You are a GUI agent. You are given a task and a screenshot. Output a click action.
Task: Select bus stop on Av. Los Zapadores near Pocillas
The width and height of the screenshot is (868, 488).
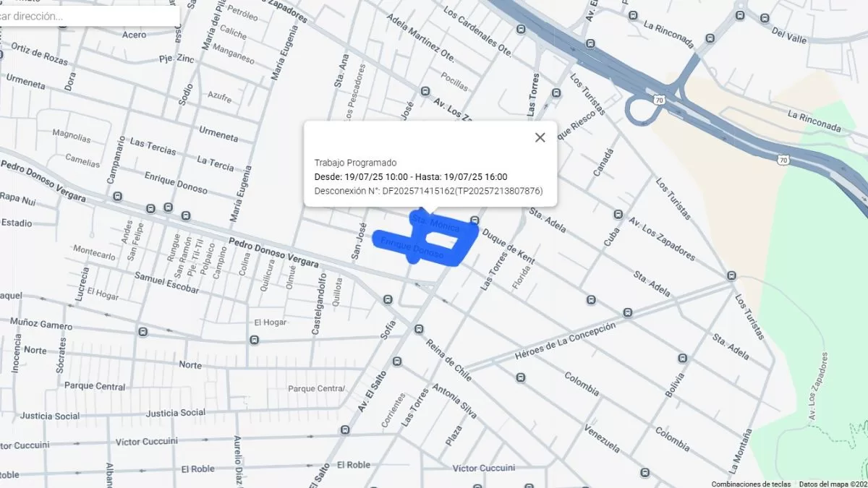click(425, 91)
